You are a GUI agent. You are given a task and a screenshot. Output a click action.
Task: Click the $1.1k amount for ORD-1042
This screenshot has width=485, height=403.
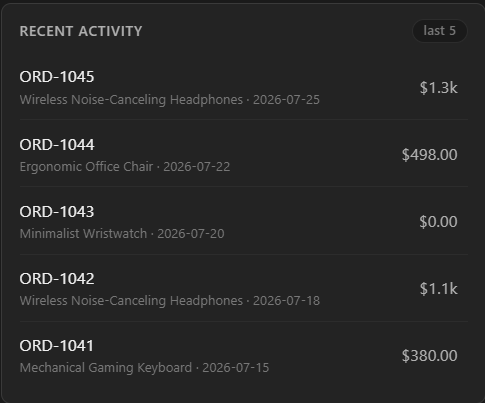pos(438,289)
